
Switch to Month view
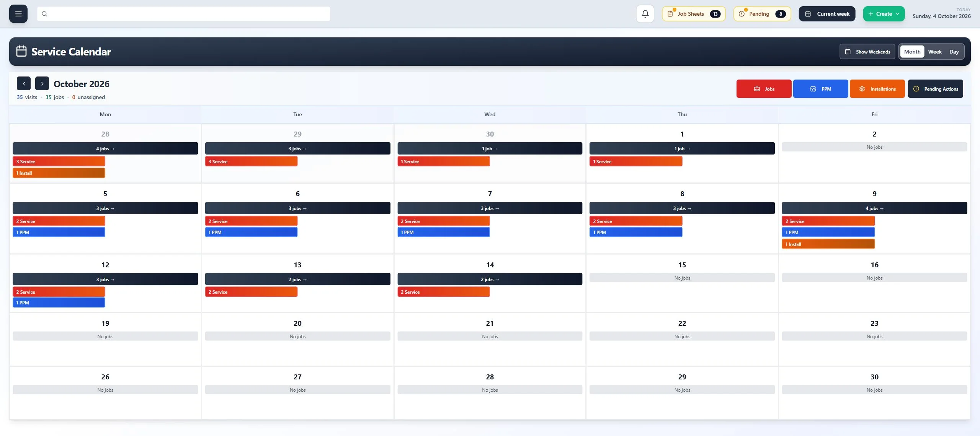tap(912, 52)
